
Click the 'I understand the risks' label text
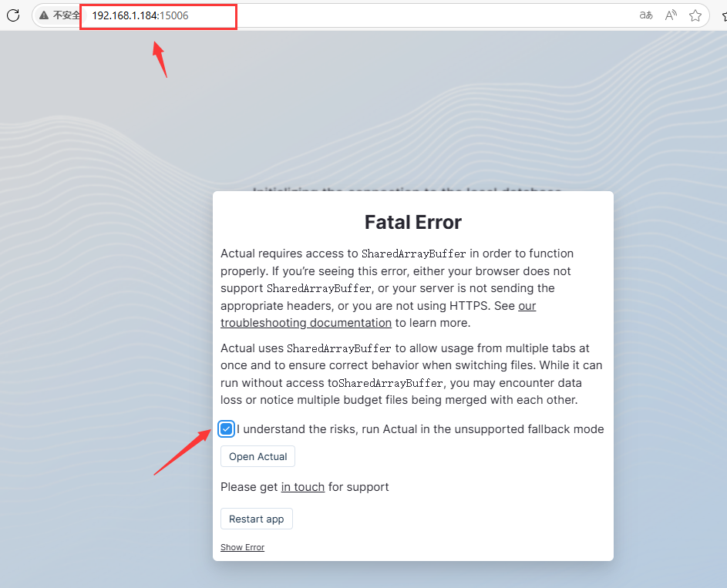(420, 429)
